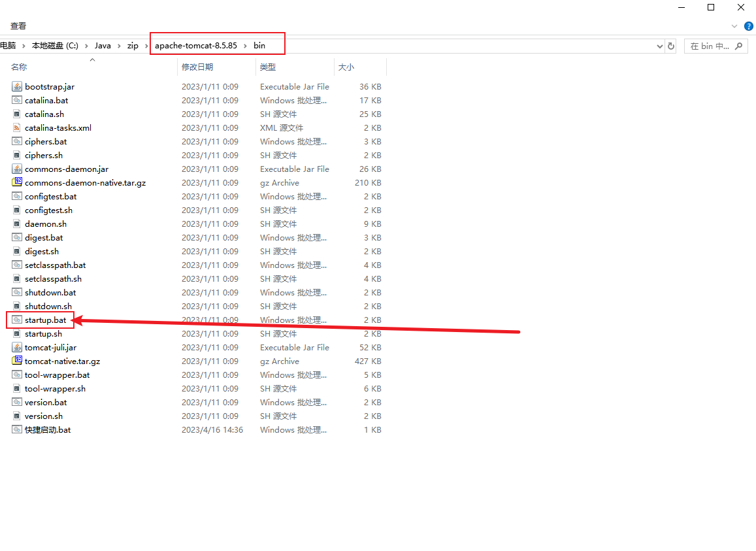Expand the chevron after apache-tomcat-8.5.85

pos(246,46)
